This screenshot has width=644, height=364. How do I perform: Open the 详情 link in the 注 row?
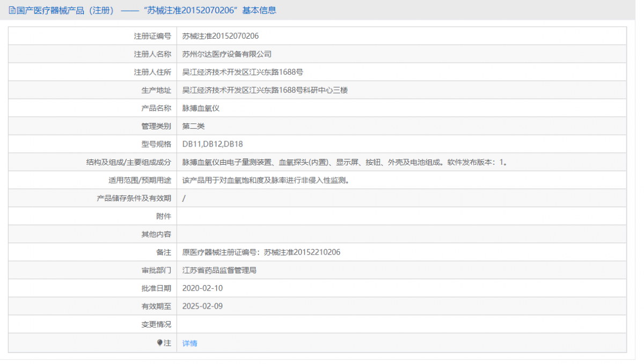(x=190, y=343)
